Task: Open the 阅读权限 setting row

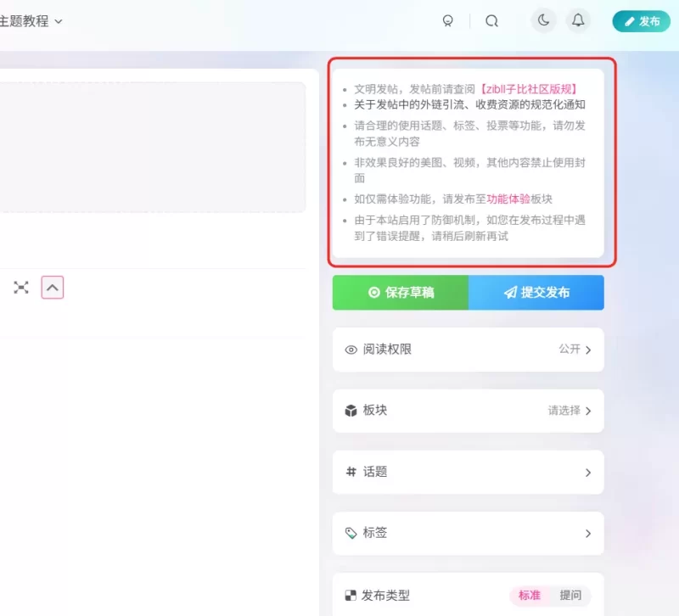Action: tap(469, 350)
